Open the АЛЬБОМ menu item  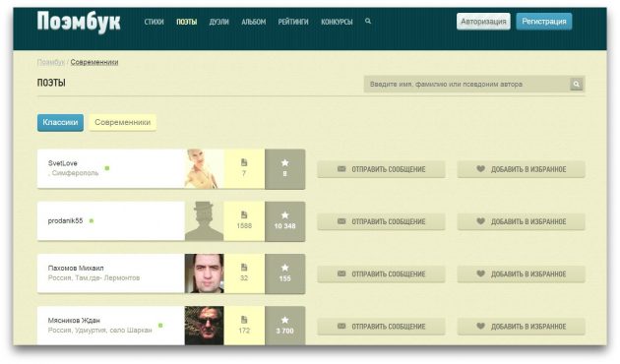(254, 22)
